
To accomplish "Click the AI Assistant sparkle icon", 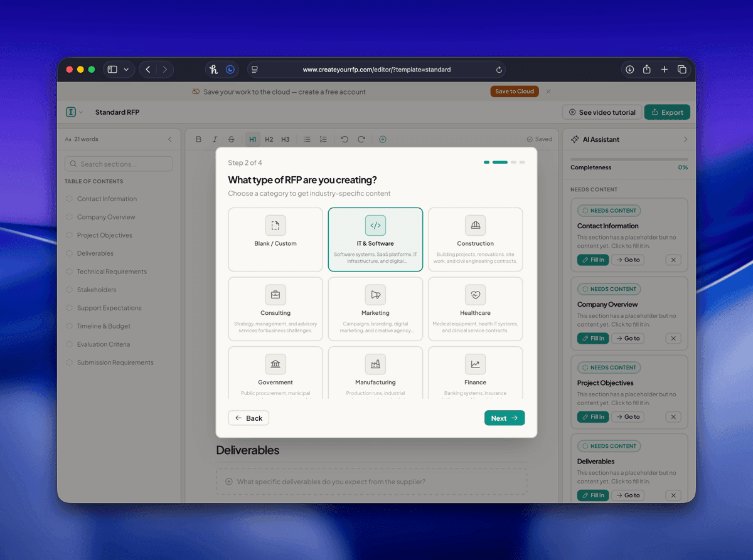I will pos(576,139).
